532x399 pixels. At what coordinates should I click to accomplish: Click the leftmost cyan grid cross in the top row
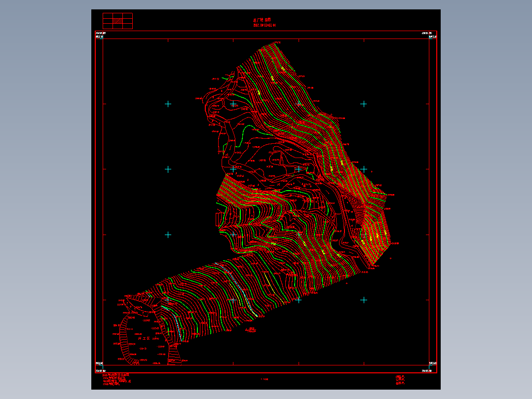pyautogui.click(x=168, y=104)
